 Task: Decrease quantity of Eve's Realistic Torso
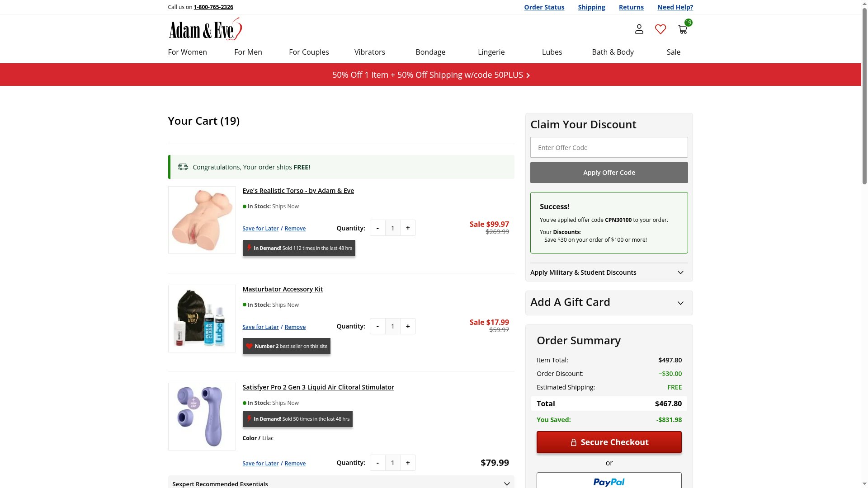pyautogui.click(x=377, y=228)
